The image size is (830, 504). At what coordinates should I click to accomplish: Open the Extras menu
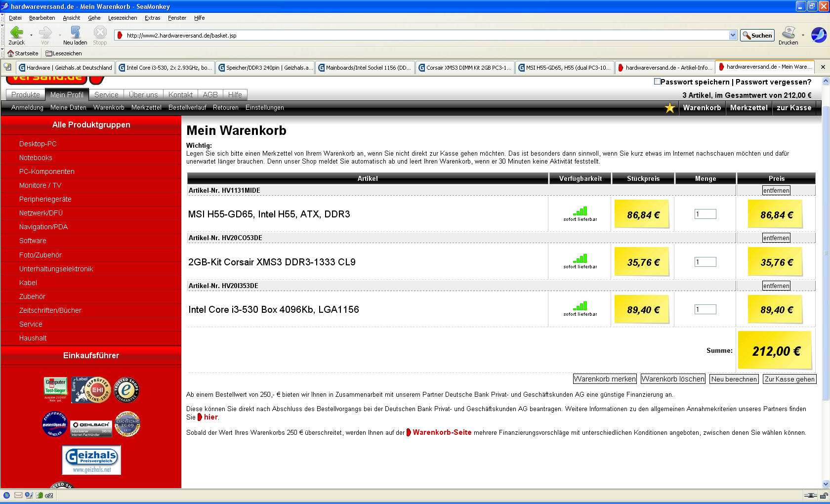(x=152, y=18)
